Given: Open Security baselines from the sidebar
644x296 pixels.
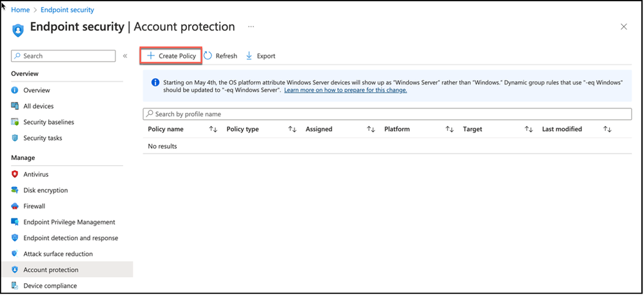Looking at the screenshot, I should [49, 122].
